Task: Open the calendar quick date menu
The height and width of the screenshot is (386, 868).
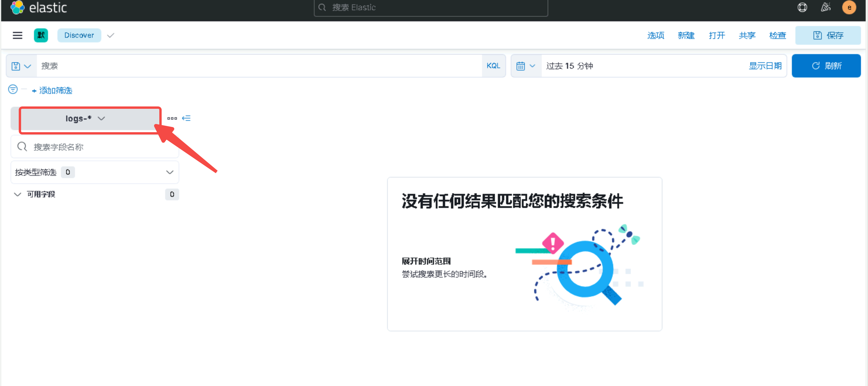Action: (x=525, y=66)
